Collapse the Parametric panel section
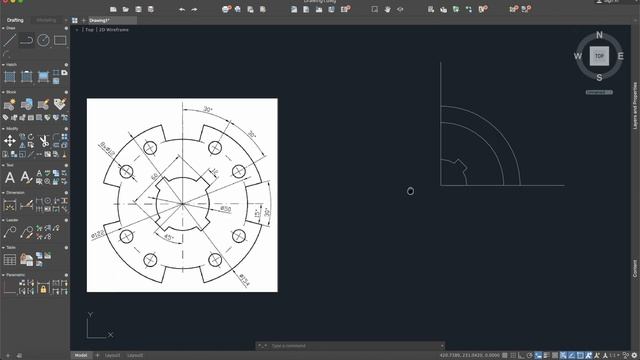 click(3, 275)
